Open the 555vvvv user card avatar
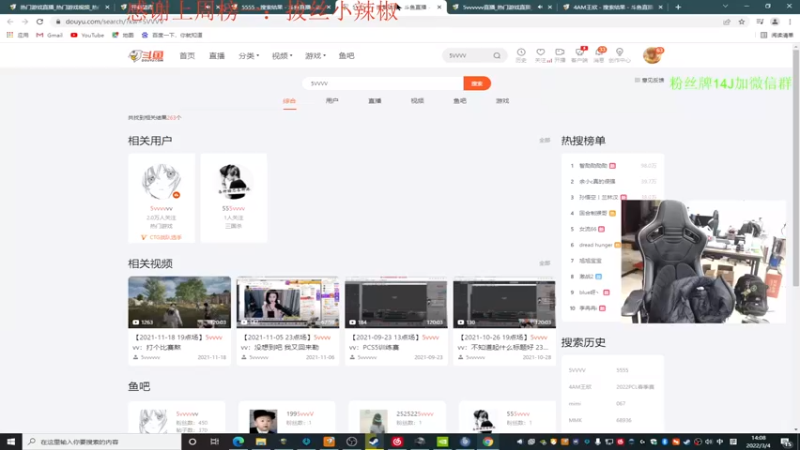The image size is (800, 450). [x=233, y=182]
